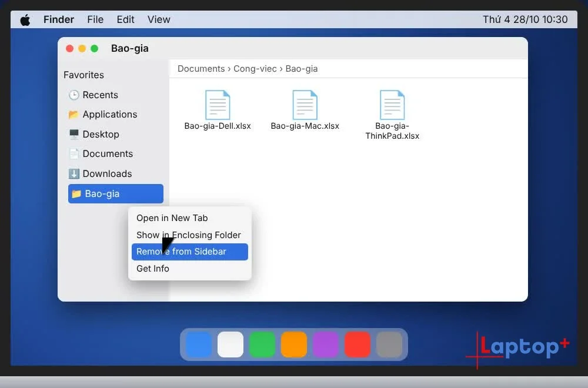
Task: Click the Favorites sidebar heading
Action: [x=83, y=75]
